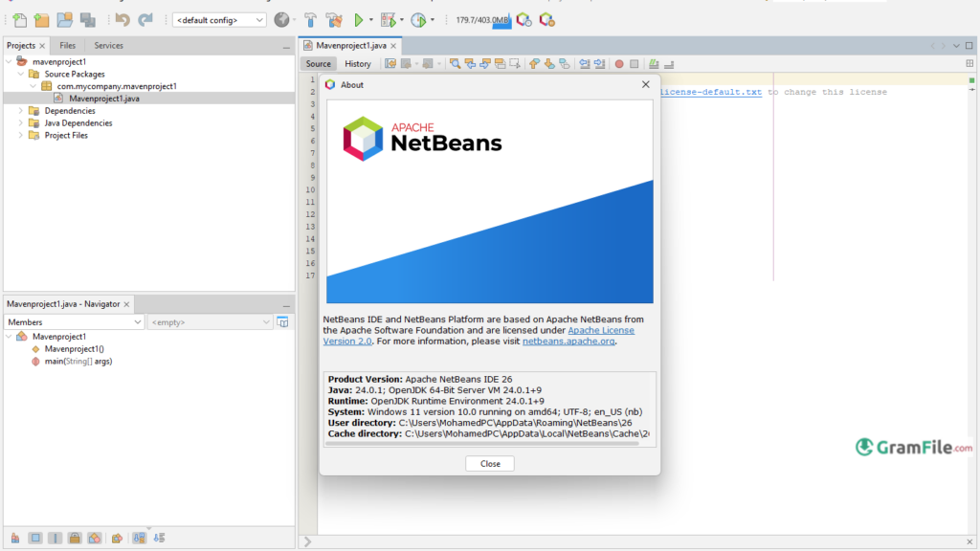
Task: Switch to the Files tab
Action: [x=68, y=46]
